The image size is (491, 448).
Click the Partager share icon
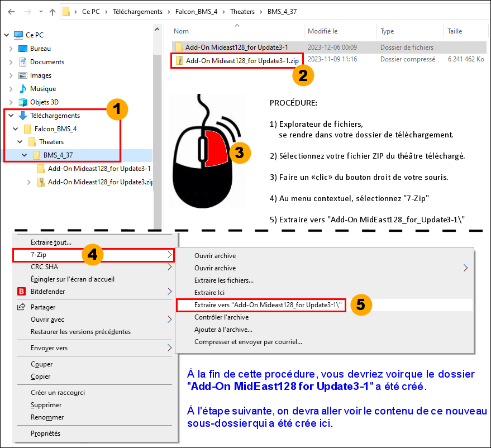pyautogui.click(x=22, y=307)
